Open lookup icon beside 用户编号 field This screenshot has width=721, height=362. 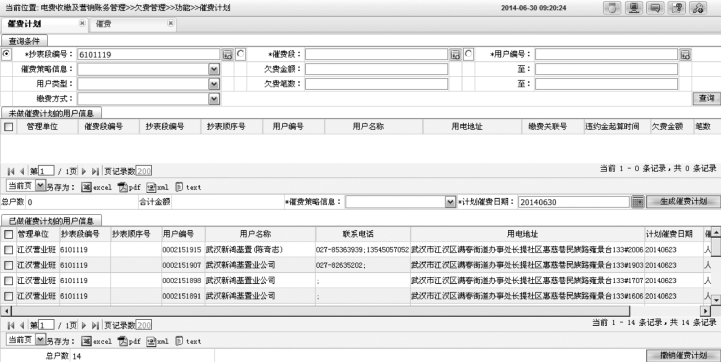tap(685, 54)
